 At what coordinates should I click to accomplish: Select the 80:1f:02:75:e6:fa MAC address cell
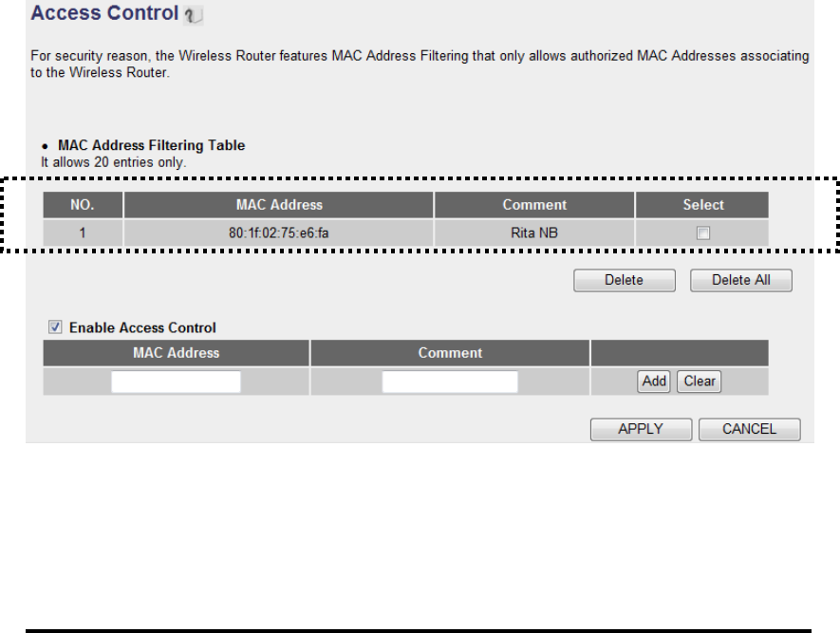tap(278, 233)
